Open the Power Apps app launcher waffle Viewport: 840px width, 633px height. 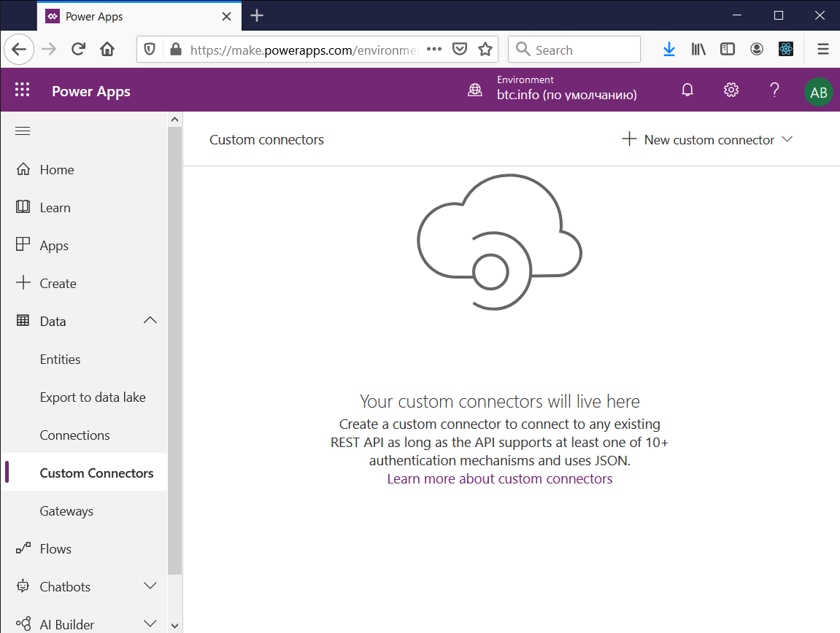(x=22, y=90)
